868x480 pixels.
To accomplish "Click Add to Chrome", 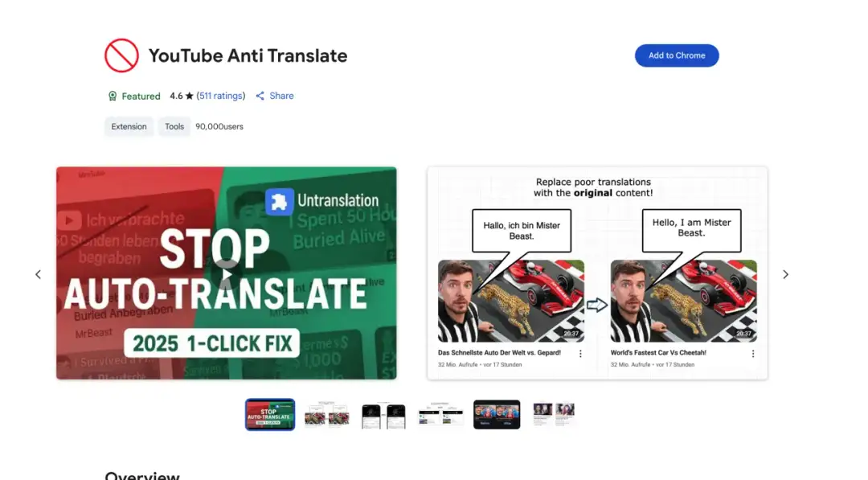I will point(677,55).
